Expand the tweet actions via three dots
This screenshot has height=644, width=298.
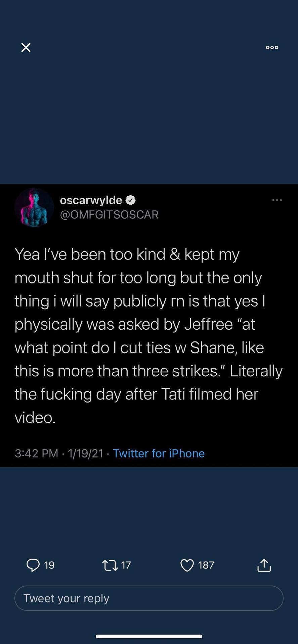point(277,200)
